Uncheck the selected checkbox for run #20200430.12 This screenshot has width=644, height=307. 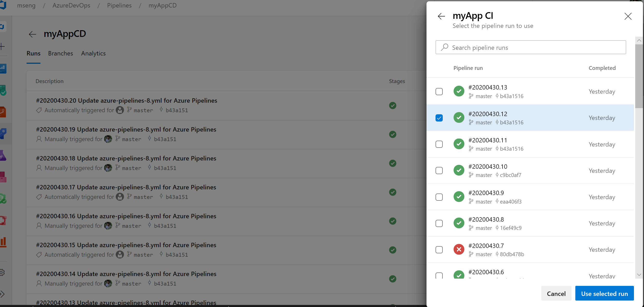tap(439, 118)
